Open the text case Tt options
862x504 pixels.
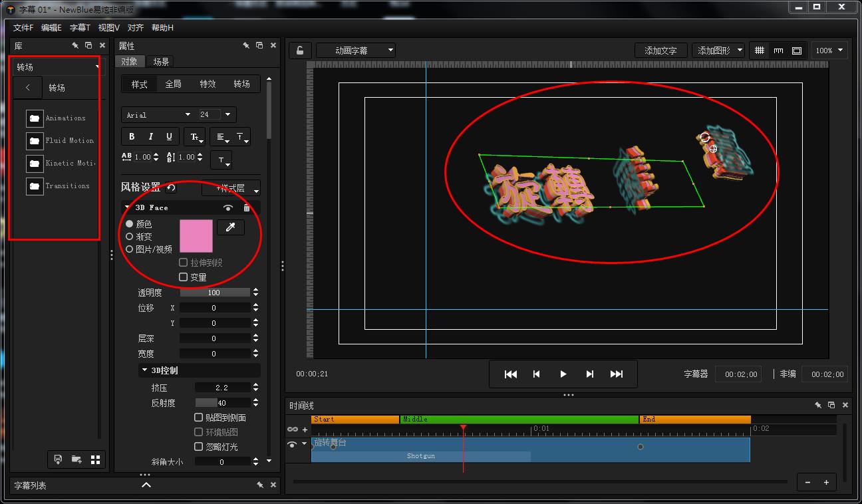point(195,137)
